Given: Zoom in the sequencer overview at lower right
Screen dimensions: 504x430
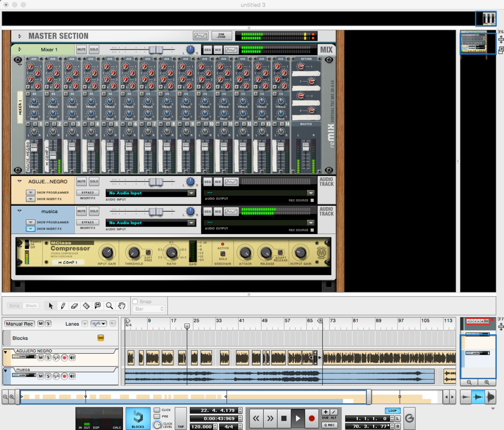Looking at the screenshot, I should (487, 382).
